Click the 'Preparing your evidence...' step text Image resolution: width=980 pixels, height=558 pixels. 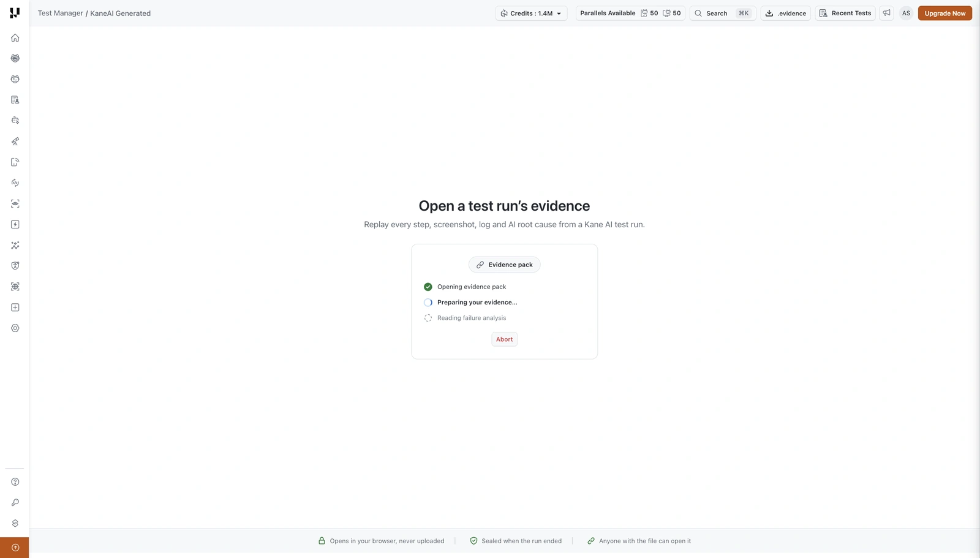pyautogui.click(x=477, y=303)
